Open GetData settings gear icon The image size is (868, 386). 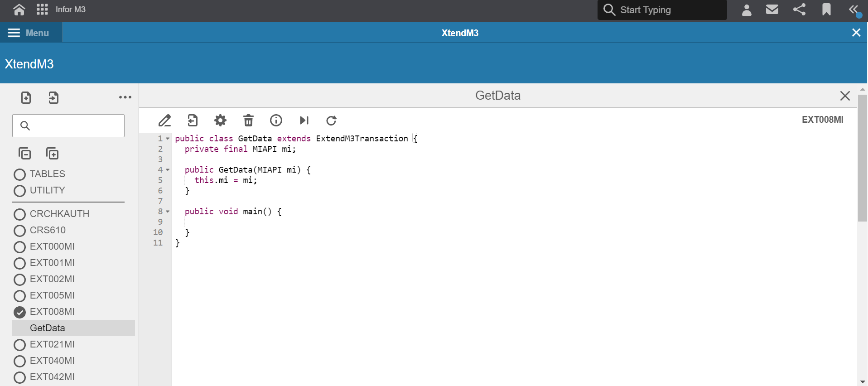pyautogui.click(x=220, y=121)
